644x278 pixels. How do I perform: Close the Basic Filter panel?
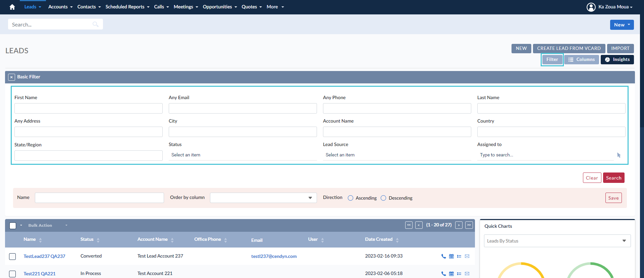coord(11,77)
